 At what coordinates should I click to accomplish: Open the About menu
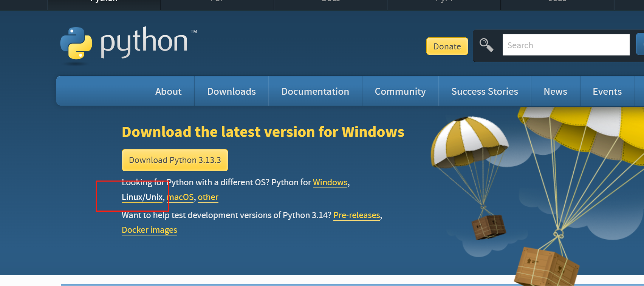pyautogui.click(x=168, y=91)
